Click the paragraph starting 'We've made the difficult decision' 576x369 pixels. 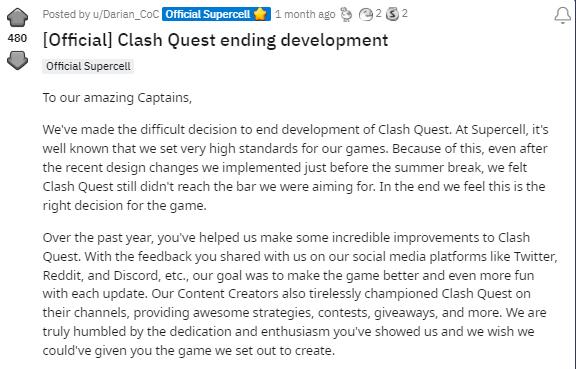pos(295,167)
